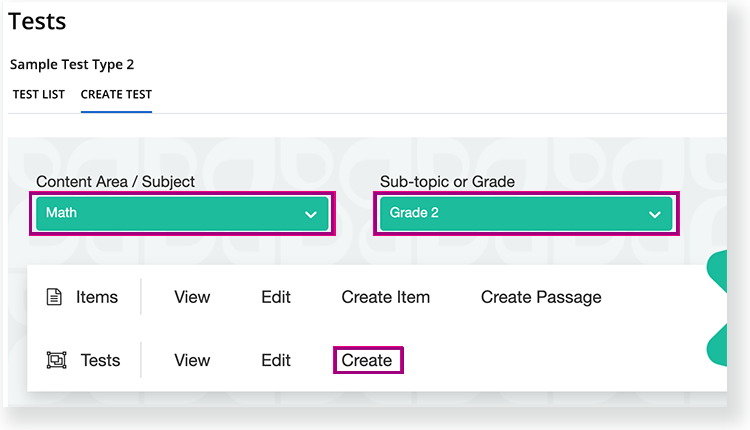Click the Sample Test Type 2 heading
The image size is (750, 430).
tap(72, 65)
